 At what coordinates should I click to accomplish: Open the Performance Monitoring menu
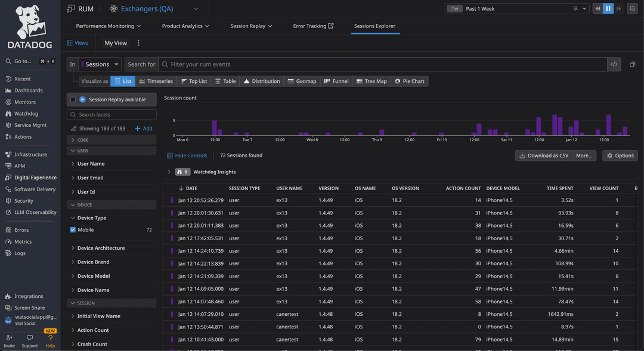point(109,26)
